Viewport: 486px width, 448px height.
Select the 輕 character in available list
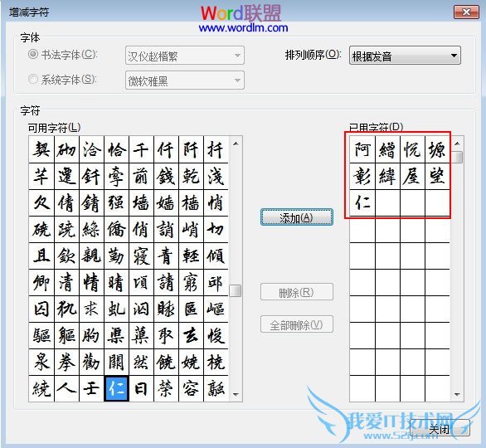point(191,256)
